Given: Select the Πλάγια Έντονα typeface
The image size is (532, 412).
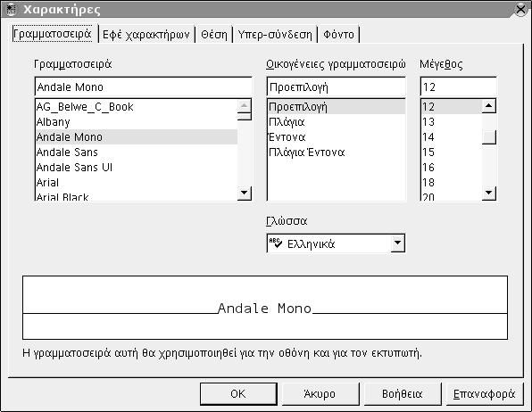Looking at the screenshot, I should pos(337,152).
